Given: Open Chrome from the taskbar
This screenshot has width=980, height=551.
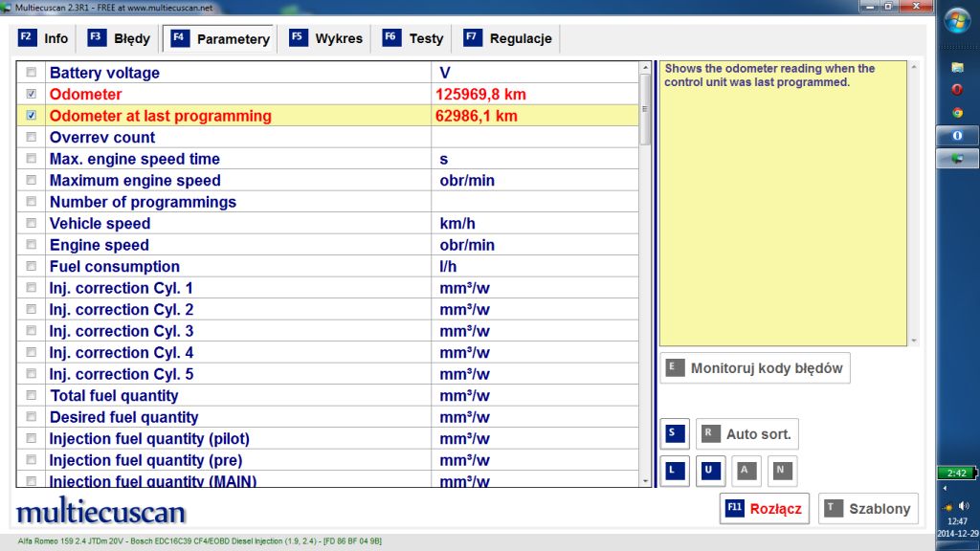Looking at the screenshot, I should tap(957, 113).
